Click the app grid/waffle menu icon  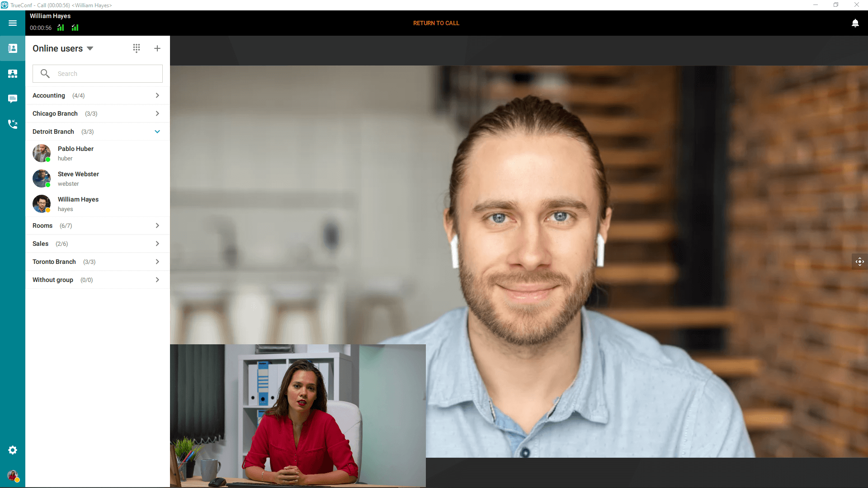pyautogui.click(x=136, y=48)
